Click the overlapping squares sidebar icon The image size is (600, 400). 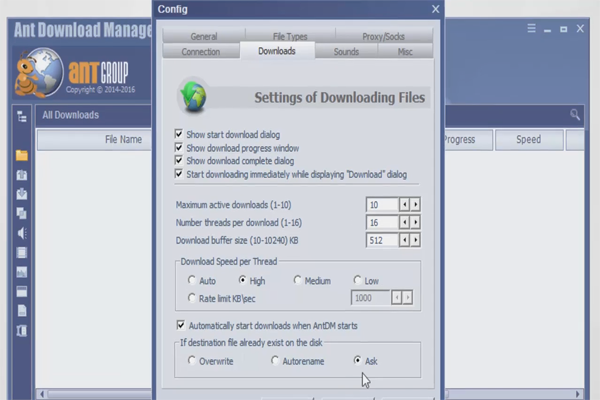click(x=22, y=213)
